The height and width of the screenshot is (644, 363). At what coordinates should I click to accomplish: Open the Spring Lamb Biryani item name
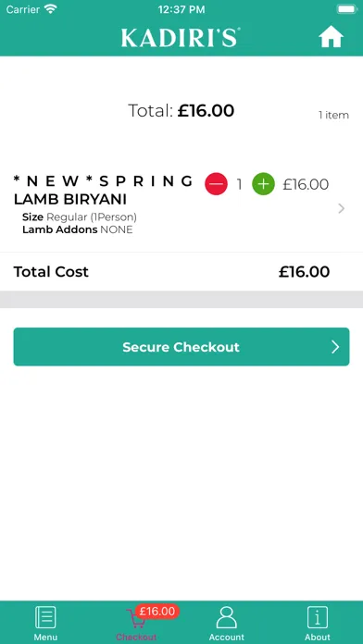[x=103, y=190]
